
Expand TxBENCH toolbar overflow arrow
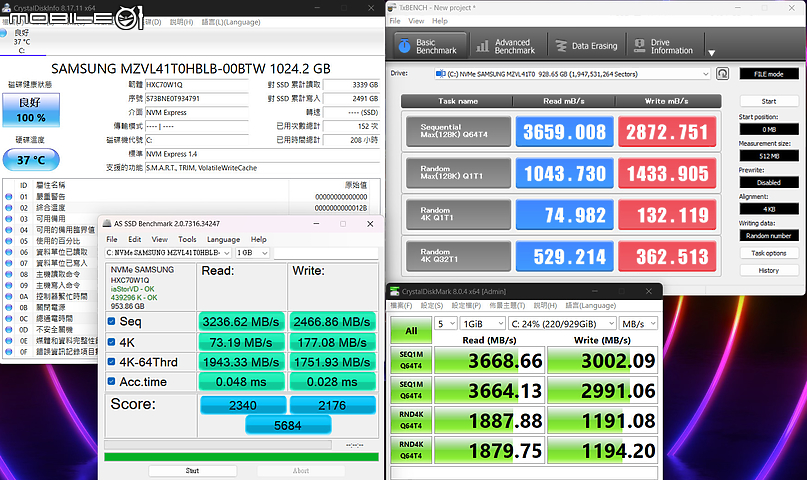711,52
